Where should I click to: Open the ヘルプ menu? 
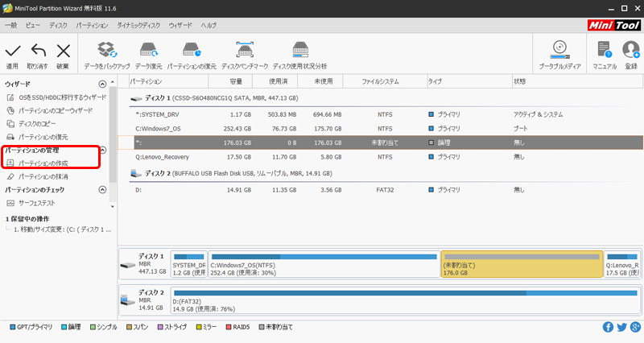[208, 26]
